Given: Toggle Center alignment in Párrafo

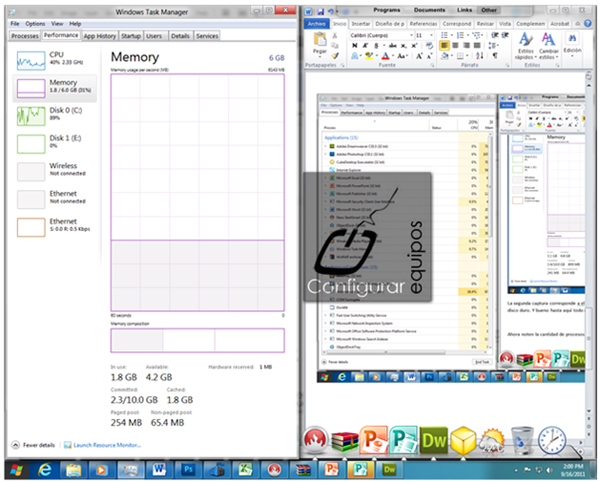Looking at the screenshot, I should 455,46.
